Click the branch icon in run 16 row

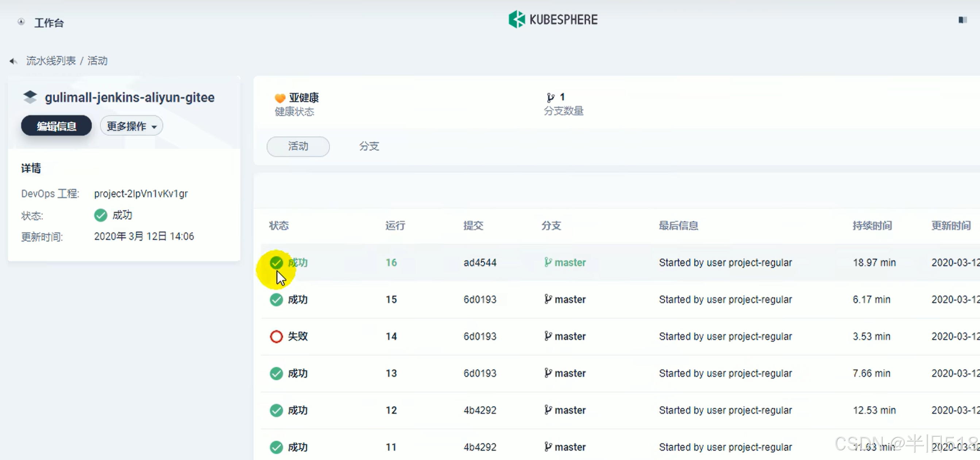coord(548,262)
